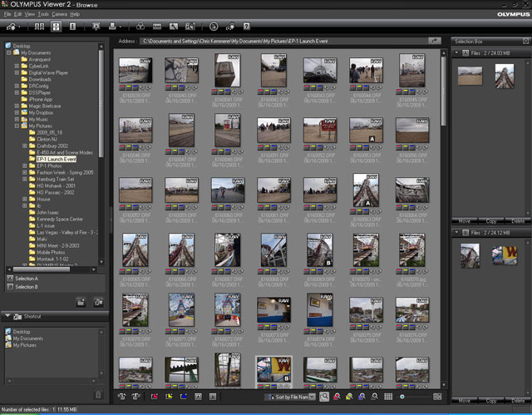Click the large thumbnails icon after the slider
This screenshot has width=532, height=415.
437,397
